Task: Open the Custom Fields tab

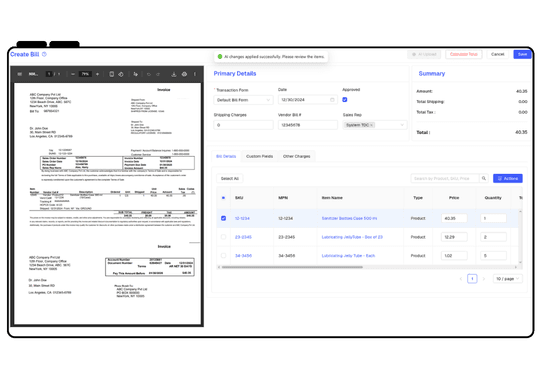Action: point(259,156)
